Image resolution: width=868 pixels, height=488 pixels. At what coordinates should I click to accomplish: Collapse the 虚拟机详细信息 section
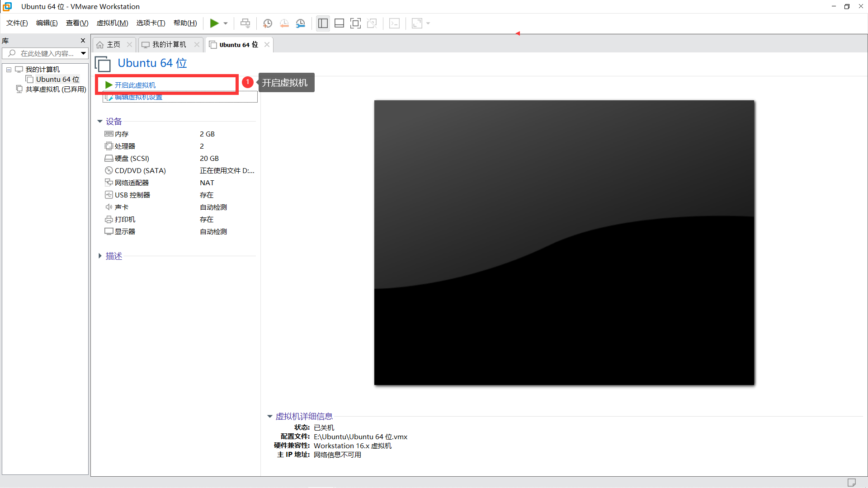point(270,417)
